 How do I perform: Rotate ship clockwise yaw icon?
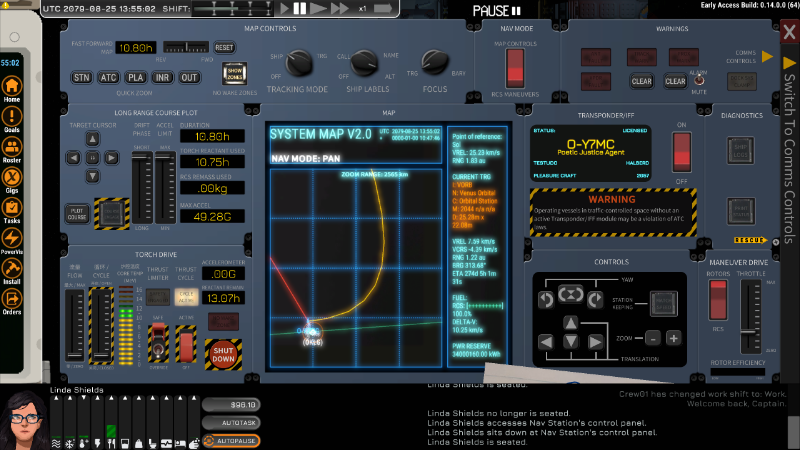coord(595,300)
